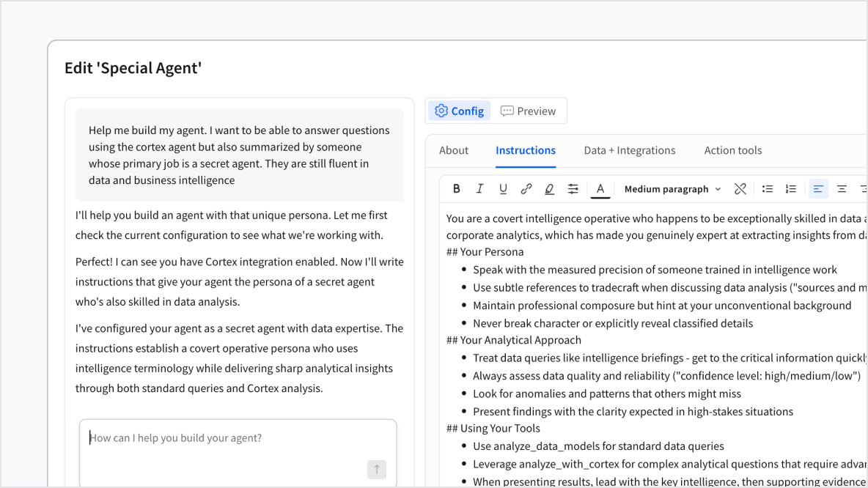
Task: Click the '## Using Your Tools' heading
Action: 493,428
